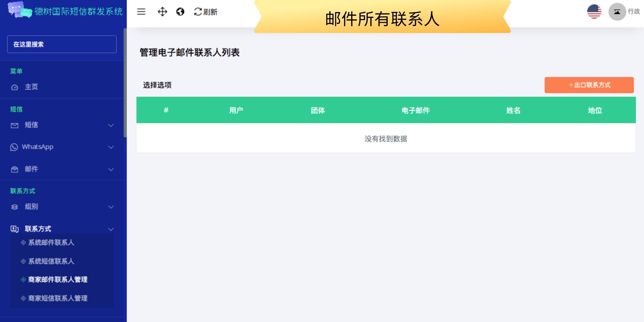Click the user avatar icon
This screenshot has width=644, height=322.
617,12
